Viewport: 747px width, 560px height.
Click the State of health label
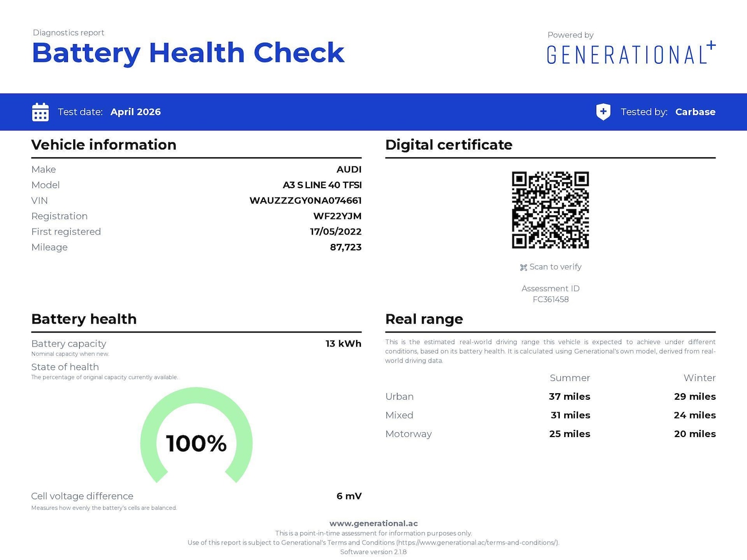click(x=65, y=367)
